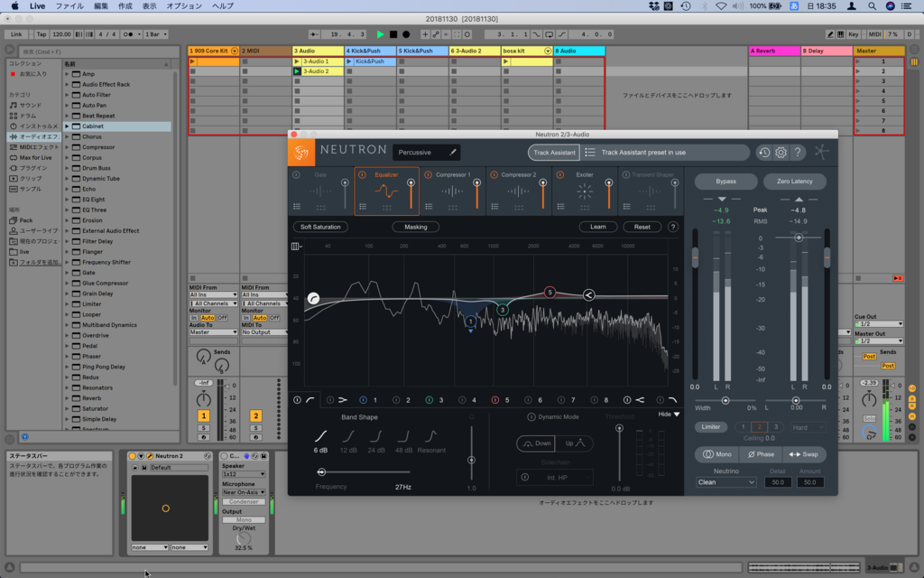
Task: Click the Ableton record button
Action: coord(406,34)
